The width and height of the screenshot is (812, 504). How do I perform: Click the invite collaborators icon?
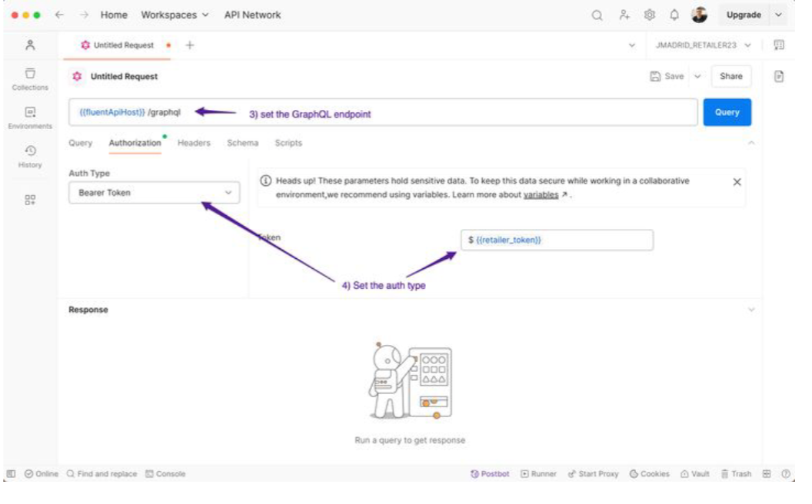coord(624,15)
